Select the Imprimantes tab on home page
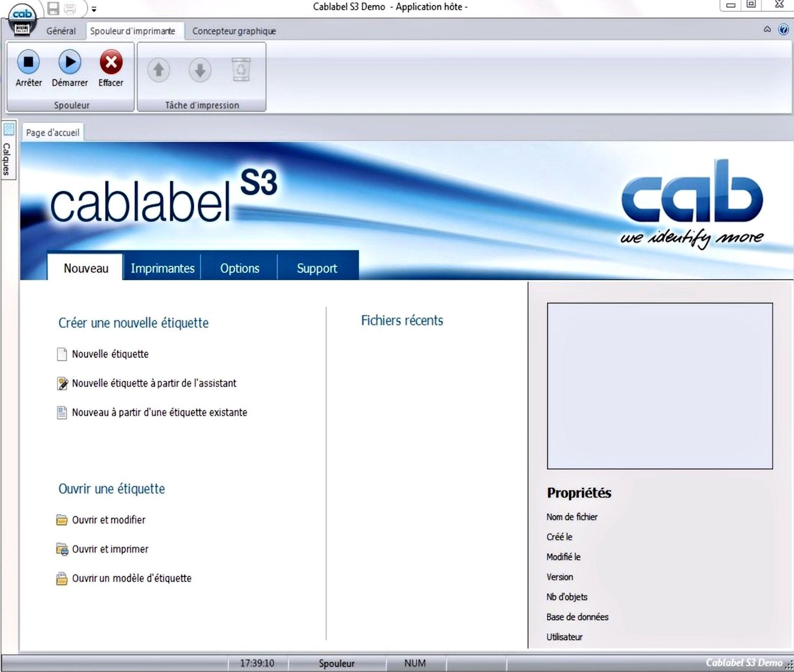The width and height of the screenshot is (794, 672). click(x=162, y=268)
